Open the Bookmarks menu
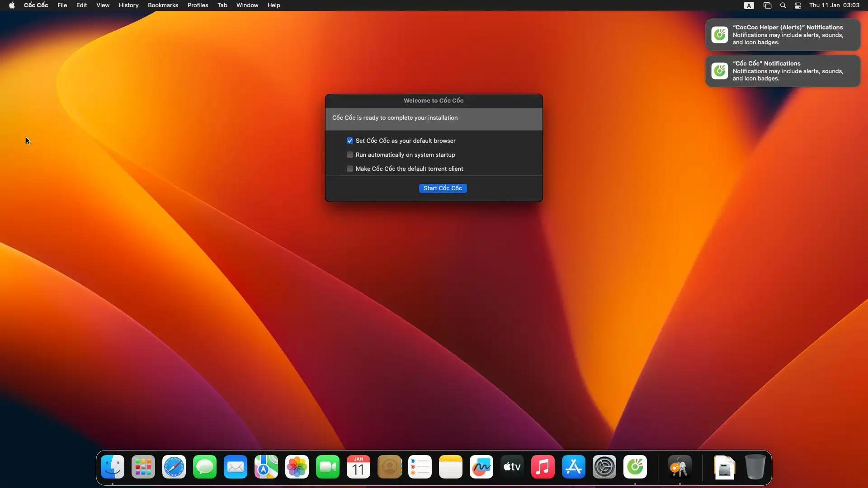 pyautogui.click(x=163, y=5)
